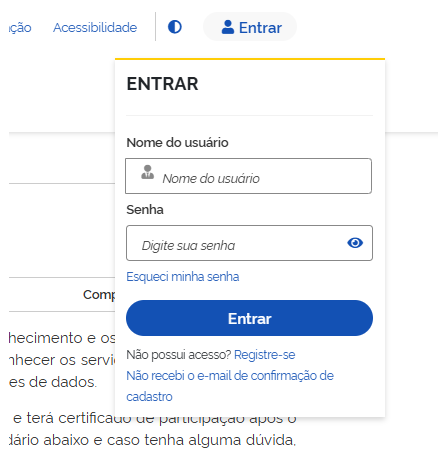This screenshot has height=450, width=438.
Task: Submit login with the blue Entrar button
Action: tap(249, 318)
